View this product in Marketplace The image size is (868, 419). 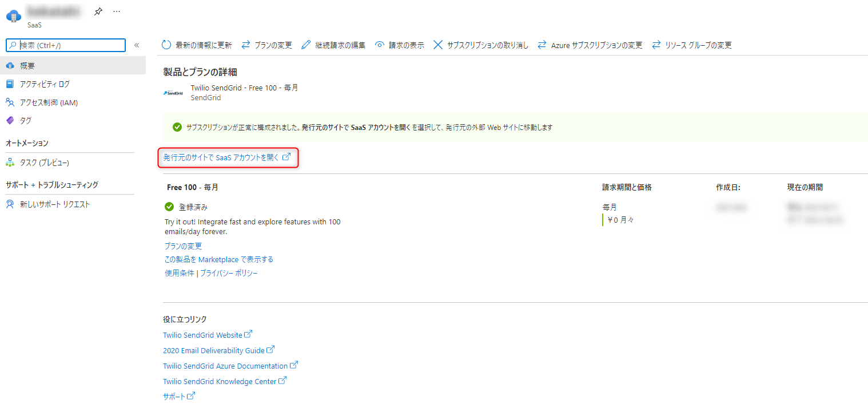pyautogui.click(x=218, y=259)
